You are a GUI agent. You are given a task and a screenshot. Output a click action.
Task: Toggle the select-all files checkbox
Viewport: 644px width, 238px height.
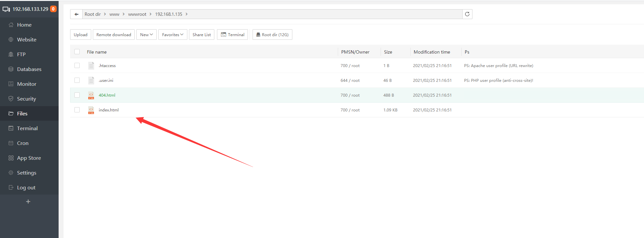[x=77, y=52]
